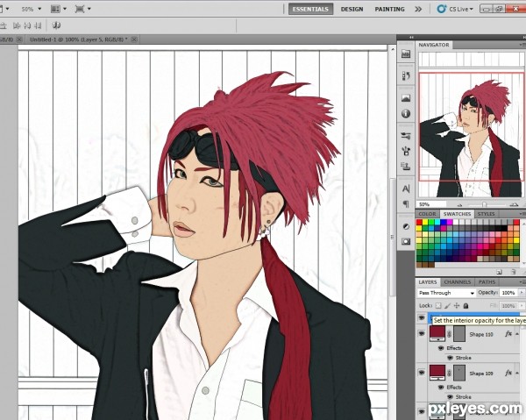The height and width of the screenshot is (420, 526).
Task: Switch to the Styles tab
Action: 486,214
